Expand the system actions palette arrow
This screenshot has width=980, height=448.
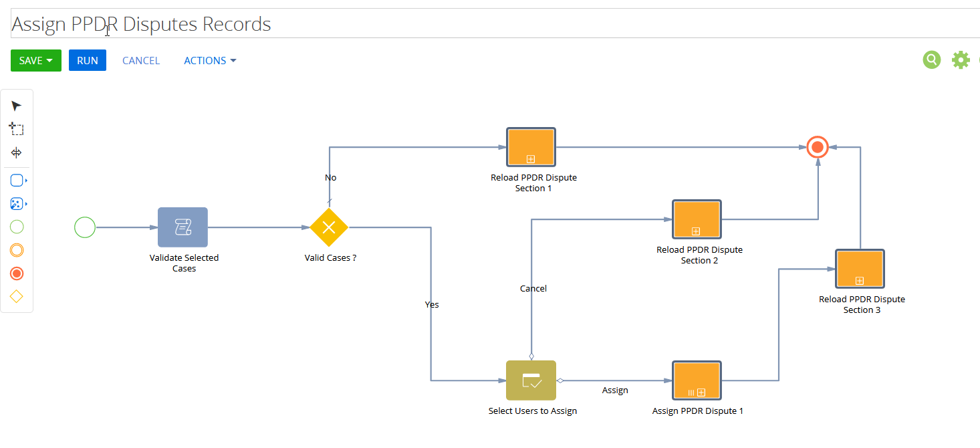click(27, 204)
